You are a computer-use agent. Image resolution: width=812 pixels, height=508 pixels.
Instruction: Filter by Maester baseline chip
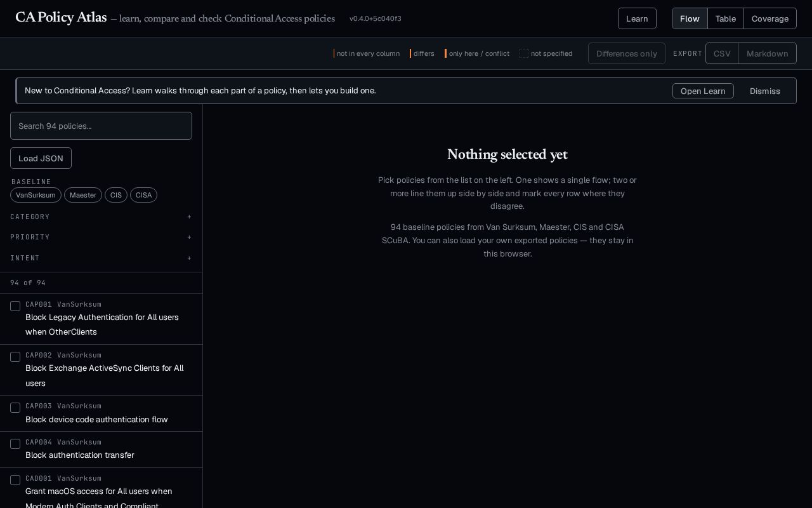pyautogui.click(x=83, y=195)
